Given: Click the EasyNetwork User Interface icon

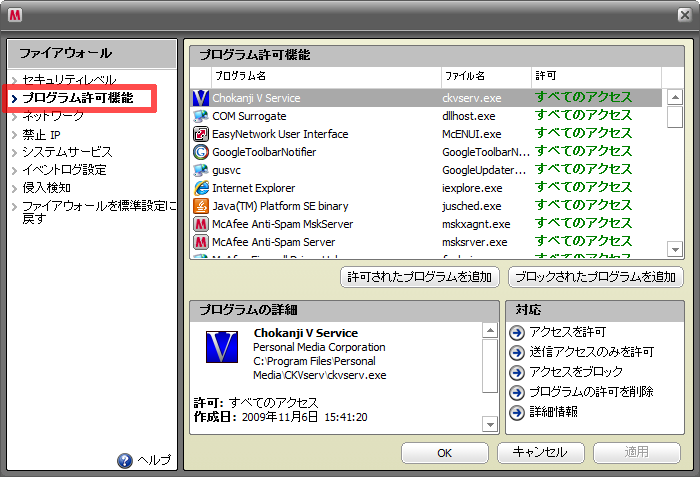Looking at the screenshot, I should (201, 134).
